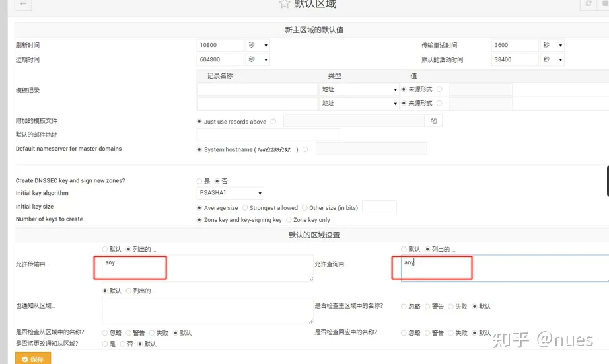Click the default email address field
Screen dimensions: 609x364
point(268,135)
